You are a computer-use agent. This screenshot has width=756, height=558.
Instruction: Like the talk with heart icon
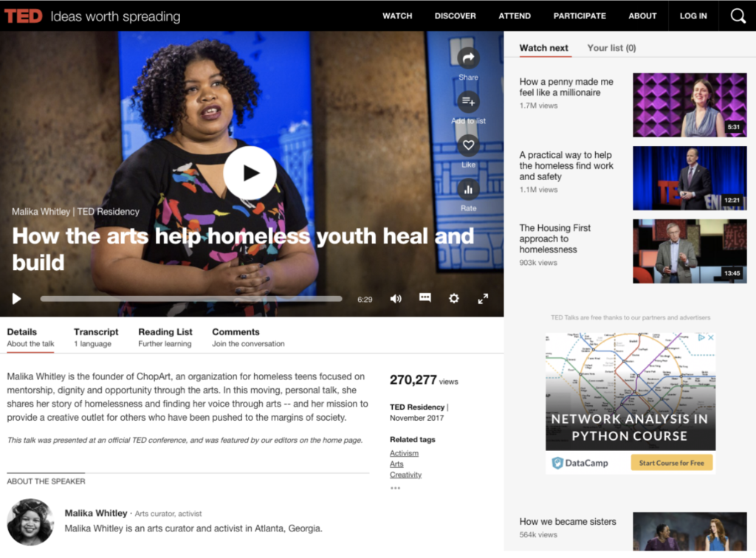coord(468,145)
